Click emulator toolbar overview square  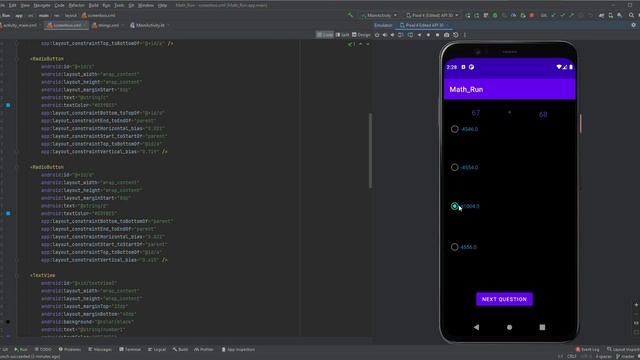(437, 35)
